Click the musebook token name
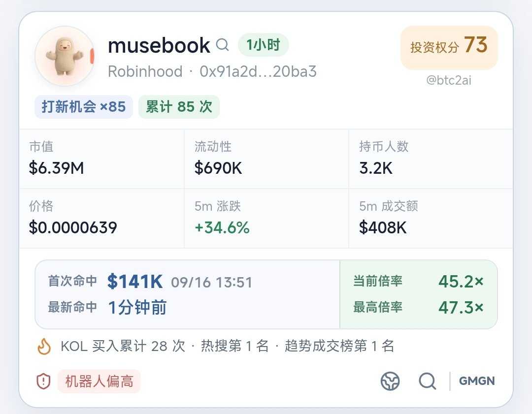 point(159,45)
